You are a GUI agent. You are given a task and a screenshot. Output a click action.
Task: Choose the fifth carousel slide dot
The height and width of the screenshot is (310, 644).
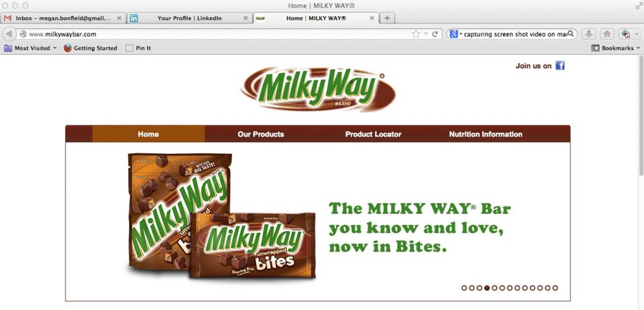tap(494, 288)
